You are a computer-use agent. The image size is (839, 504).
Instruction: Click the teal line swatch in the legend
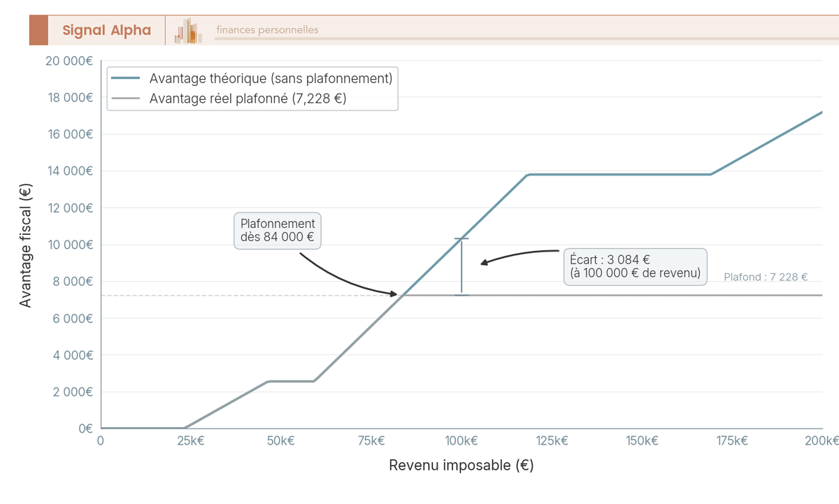[x=126, y=78]
